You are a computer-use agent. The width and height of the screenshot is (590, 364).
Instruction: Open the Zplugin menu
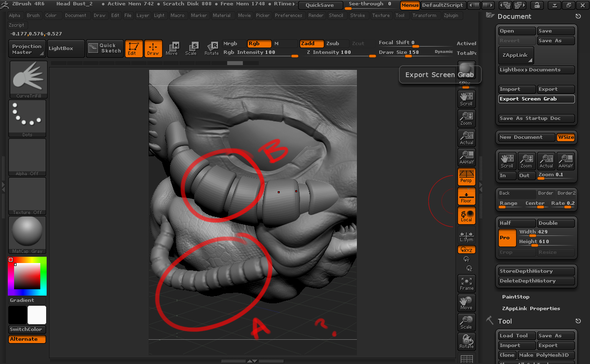pyautogui.click(x=451, y=15)
